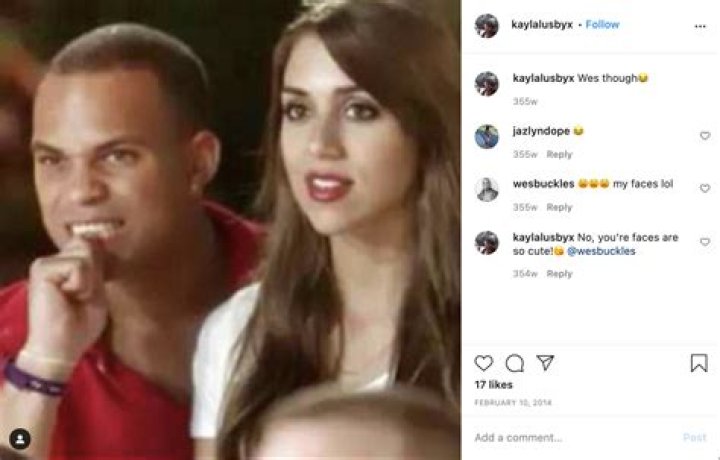Click the Add a comment field
Image resolution: width=720 pixels, height=460 pixels.
pos(574,438)
